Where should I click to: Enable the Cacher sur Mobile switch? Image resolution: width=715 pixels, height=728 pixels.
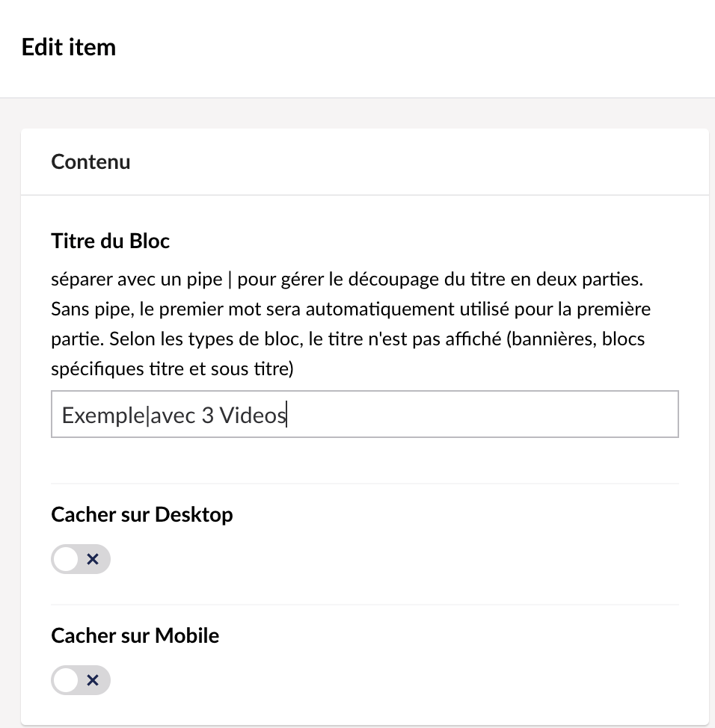pyautogui.click(x=81, y=680)
